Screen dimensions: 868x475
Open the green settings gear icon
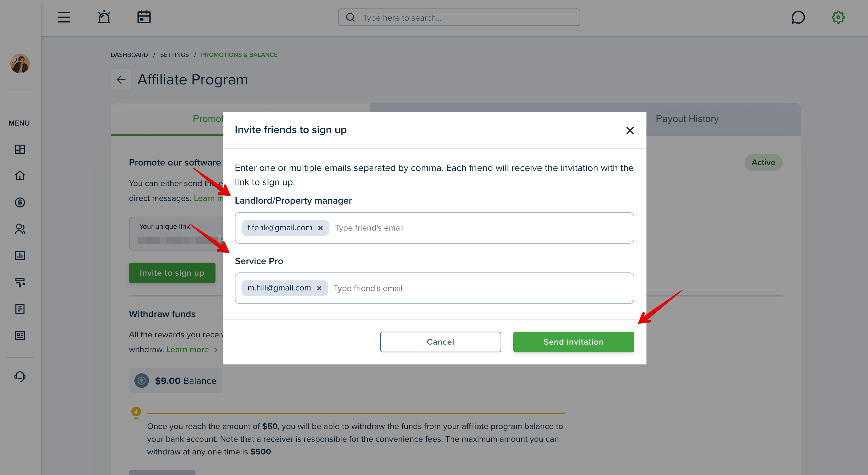(838, 17)
